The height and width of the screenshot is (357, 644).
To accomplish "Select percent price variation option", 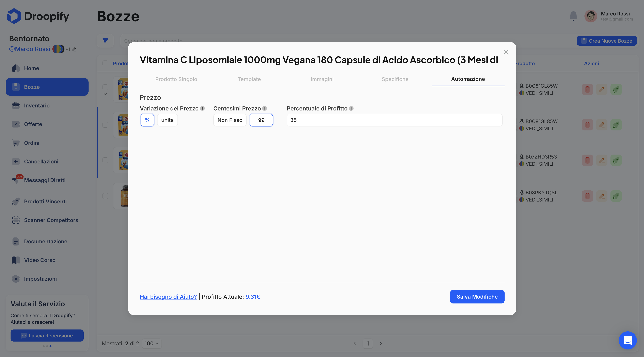I will click(x=147, y=120).
